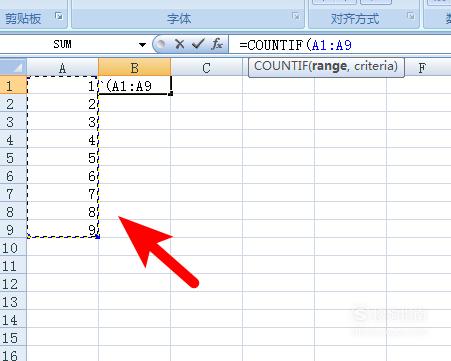451x361 pixels.
Task: Click range argument in COUNTIF tooltip
Action: point(329,66)
